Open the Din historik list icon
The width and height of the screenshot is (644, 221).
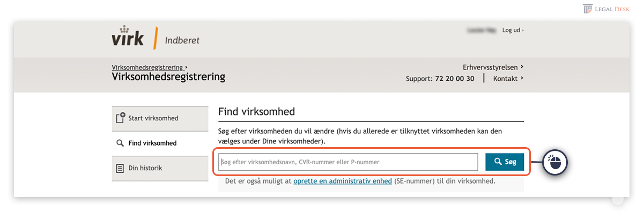pyautogui.click(x=120, y=168)
